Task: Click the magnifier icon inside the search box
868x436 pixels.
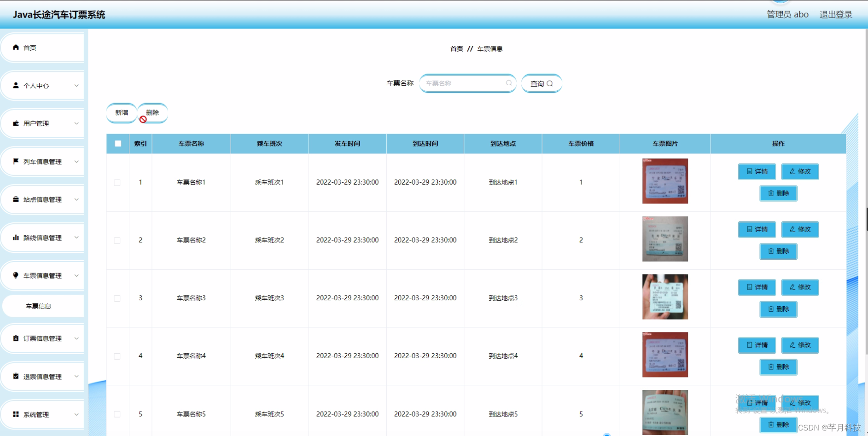Action: coord(508,83)
